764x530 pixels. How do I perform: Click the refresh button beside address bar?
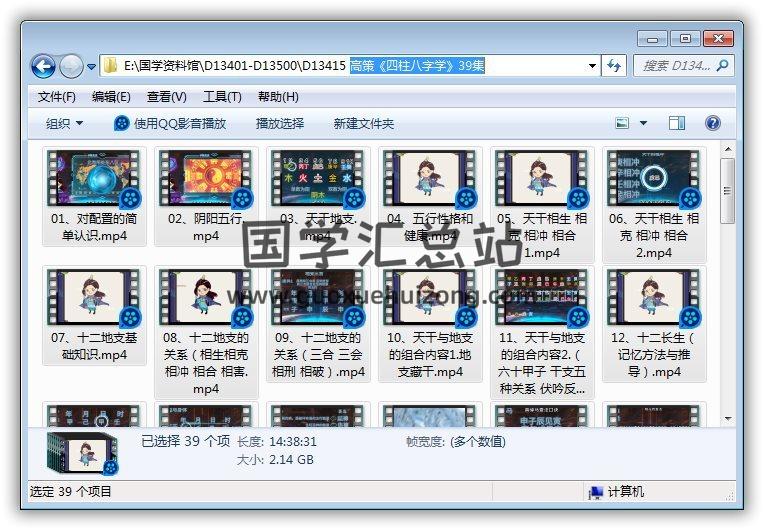pos(614,66)
